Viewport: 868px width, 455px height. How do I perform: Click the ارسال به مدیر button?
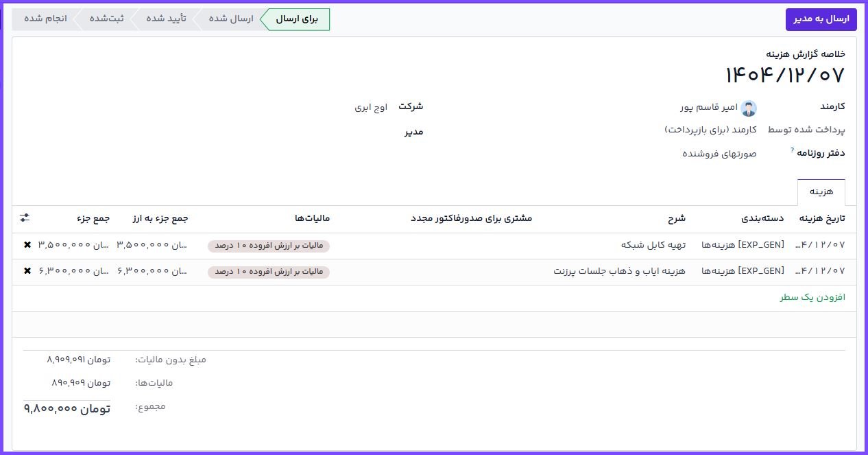821,19
